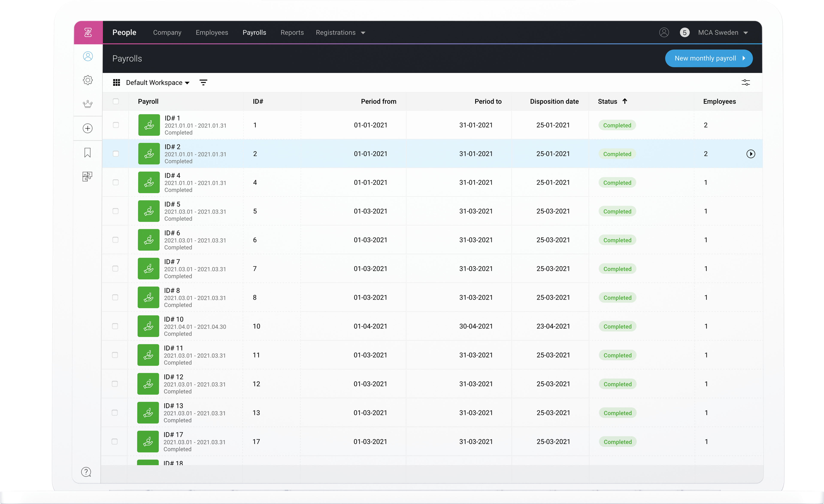Toggle checkbox for ID# 1 payroll row
The image size is (824, 504).
tap(115, 125)
